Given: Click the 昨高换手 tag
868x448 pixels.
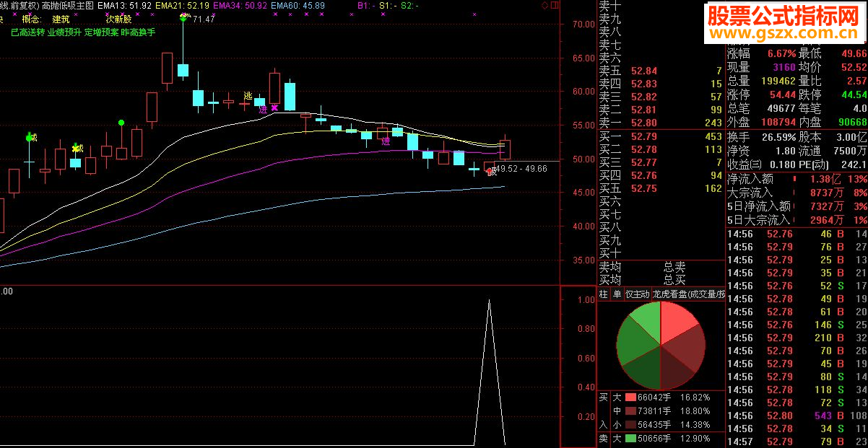Looking at the screenshot, I should 138,32.
